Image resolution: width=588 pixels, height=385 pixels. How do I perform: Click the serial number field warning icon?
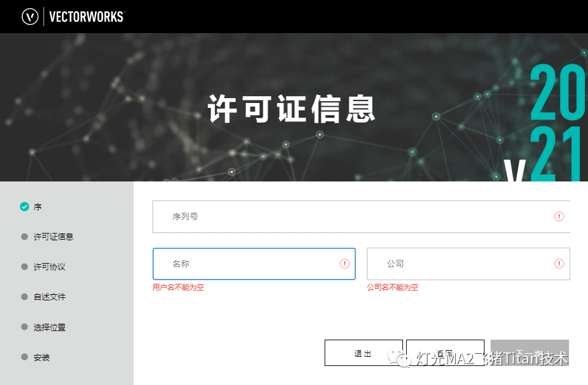(559, 216)
